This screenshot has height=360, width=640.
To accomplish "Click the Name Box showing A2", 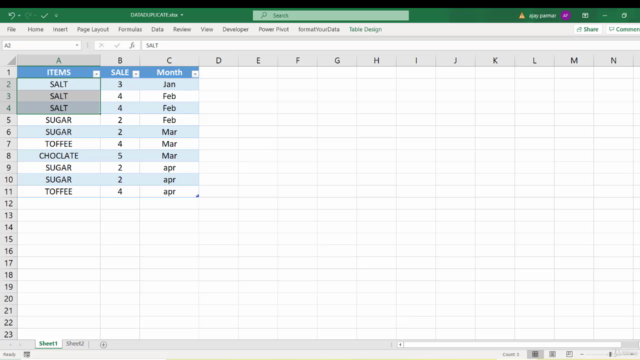I will (x=38, y=45).
